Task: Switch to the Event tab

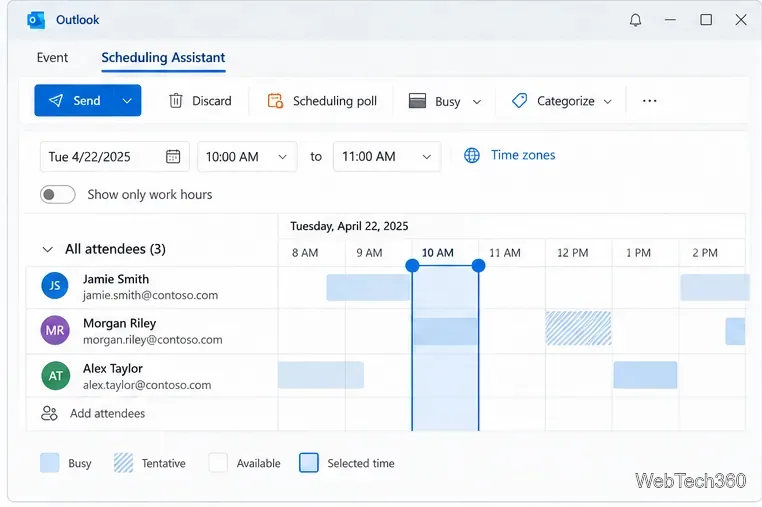Action: coord(52,57)
